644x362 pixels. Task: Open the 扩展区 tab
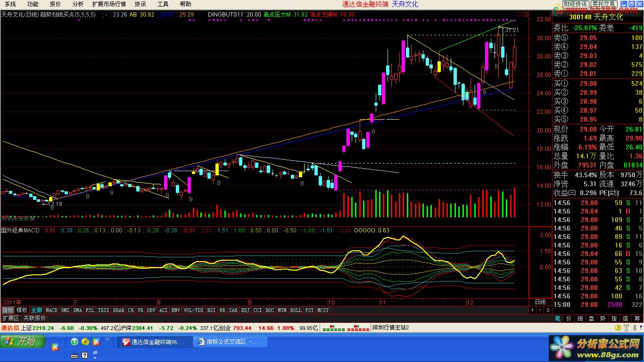pyautogui.click(x=11, y=318)
